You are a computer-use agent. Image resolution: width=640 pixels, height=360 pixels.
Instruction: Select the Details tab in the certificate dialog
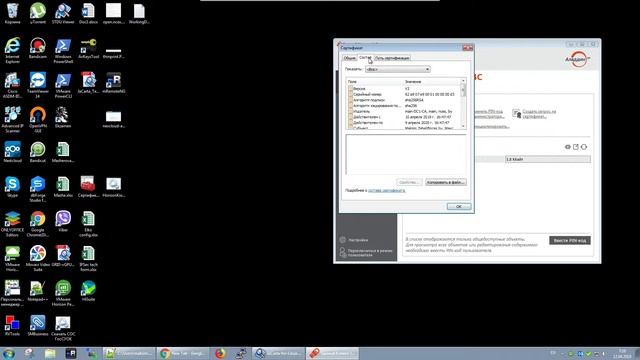tap(365, 58)
